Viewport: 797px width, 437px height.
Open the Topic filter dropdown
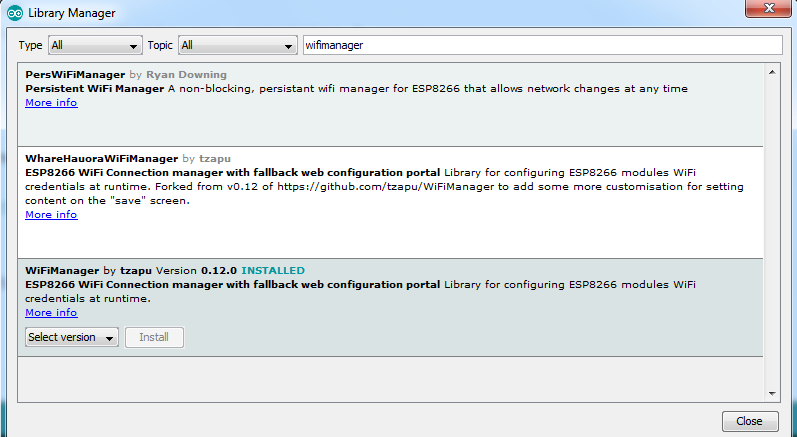pos(238,45)
